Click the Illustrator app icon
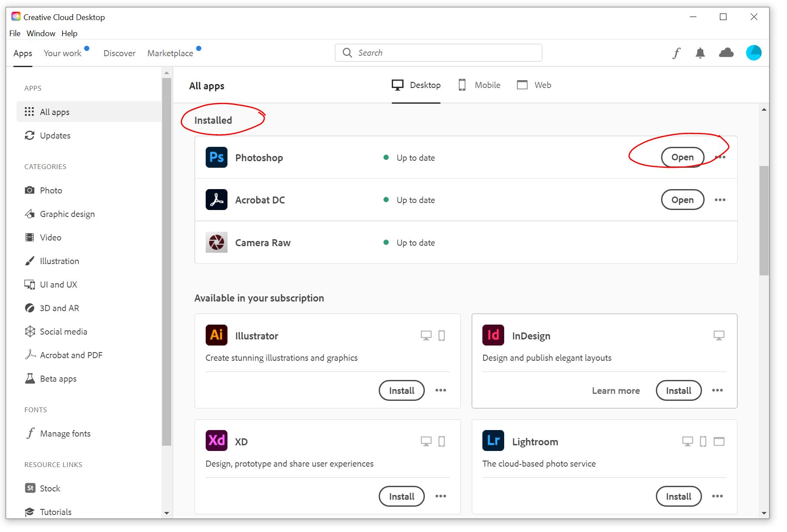The height and width of the screenshot is (532, 787). 216,335
